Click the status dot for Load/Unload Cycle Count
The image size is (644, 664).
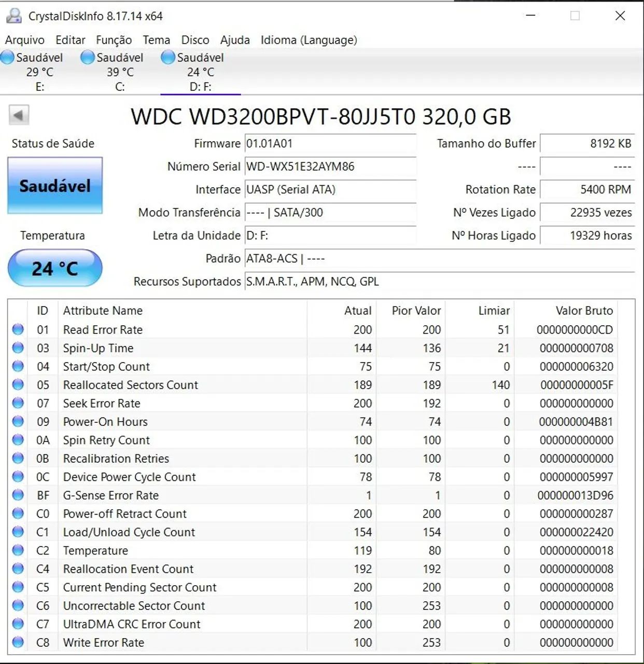point(18,532)
